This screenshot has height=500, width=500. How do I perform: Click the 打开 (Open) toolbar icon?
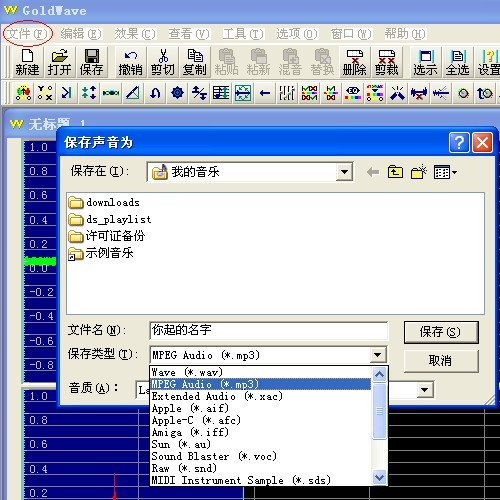point(59,62)
